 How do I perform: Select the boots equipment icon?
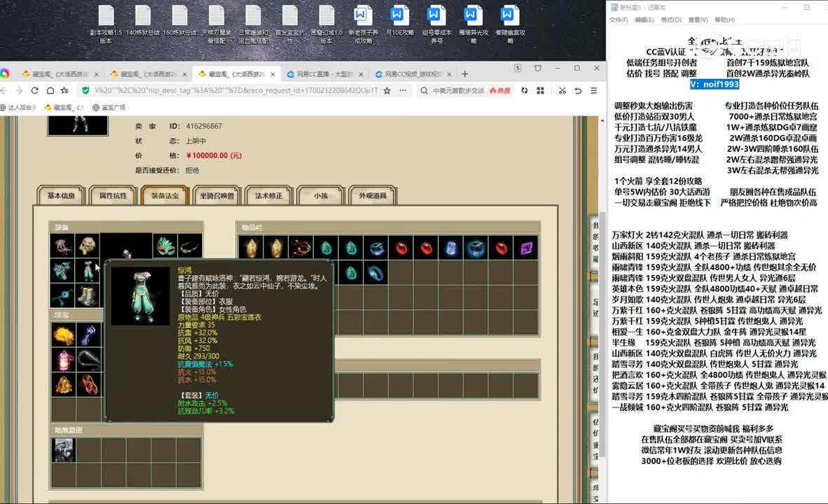[x=88, y=295]
